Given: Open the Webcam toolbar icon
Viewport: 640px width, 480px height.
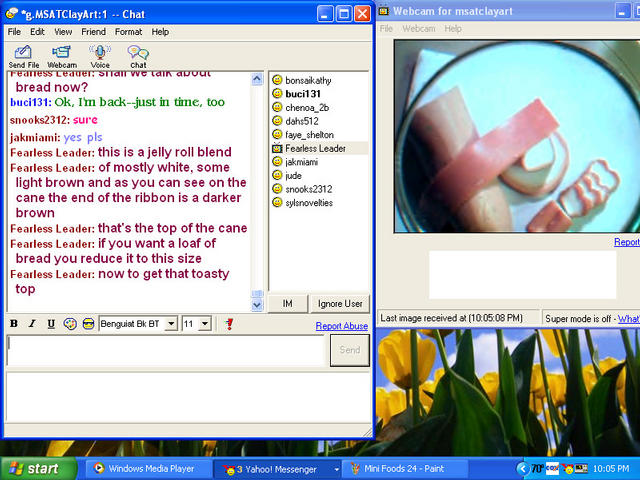Looking at the screenshot, I should [62, 56].
